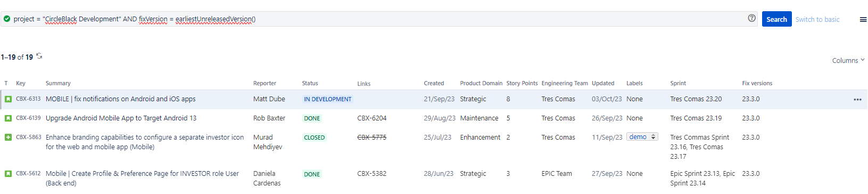Screen dimensions: 868x194
Task: Open the Columns dropdown
Action: point(848,60)
